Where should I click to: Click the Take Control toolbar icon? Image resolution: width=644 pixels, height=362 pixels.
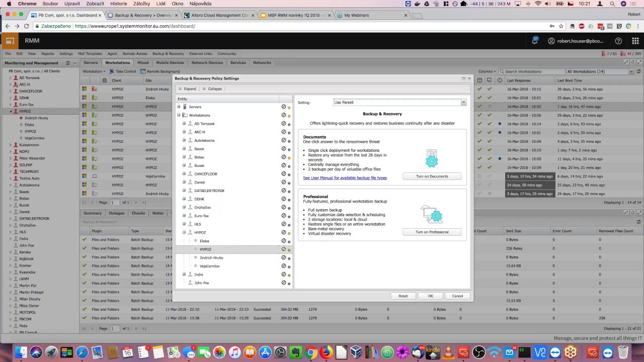(112, 71)
